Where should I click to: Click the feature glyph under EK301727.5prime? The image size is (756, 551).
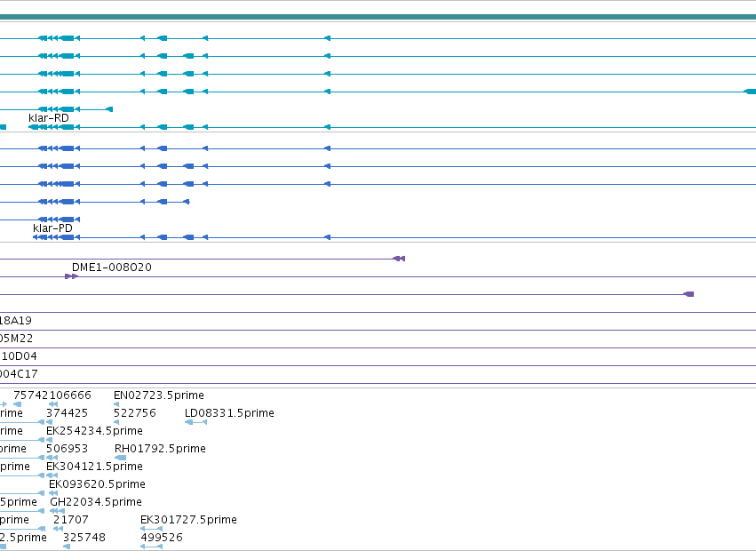pyautogui.click(x=151, y=529)
